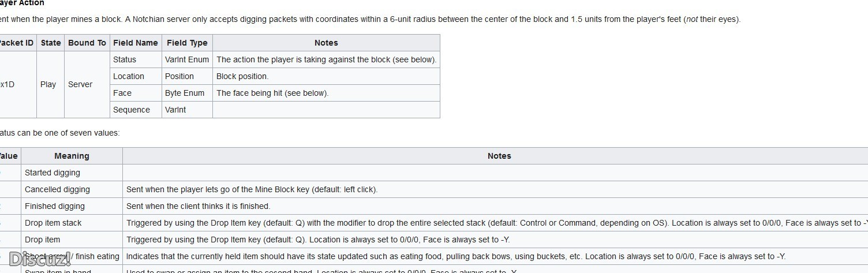Select the Face field name cell
Image resolution: width=868 pixels, height=273 pixels.
[136, 93]
